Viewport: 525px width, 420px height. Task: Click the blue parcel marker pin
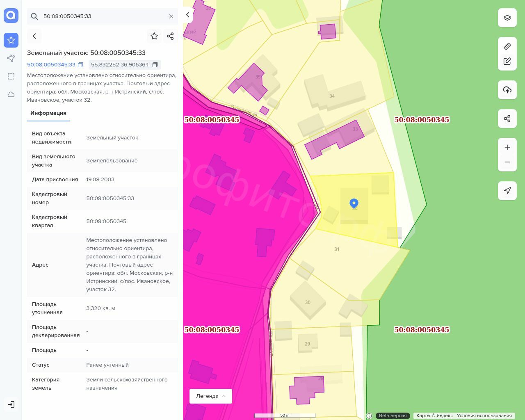coord(354,203)
